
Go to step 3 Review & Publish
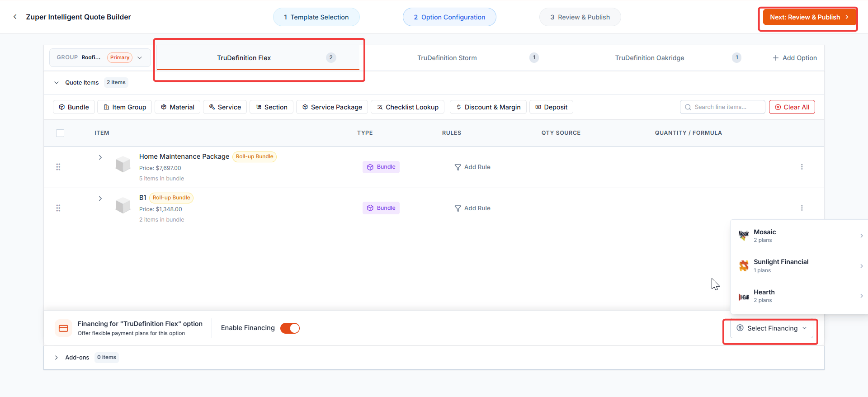click(580, 17)
